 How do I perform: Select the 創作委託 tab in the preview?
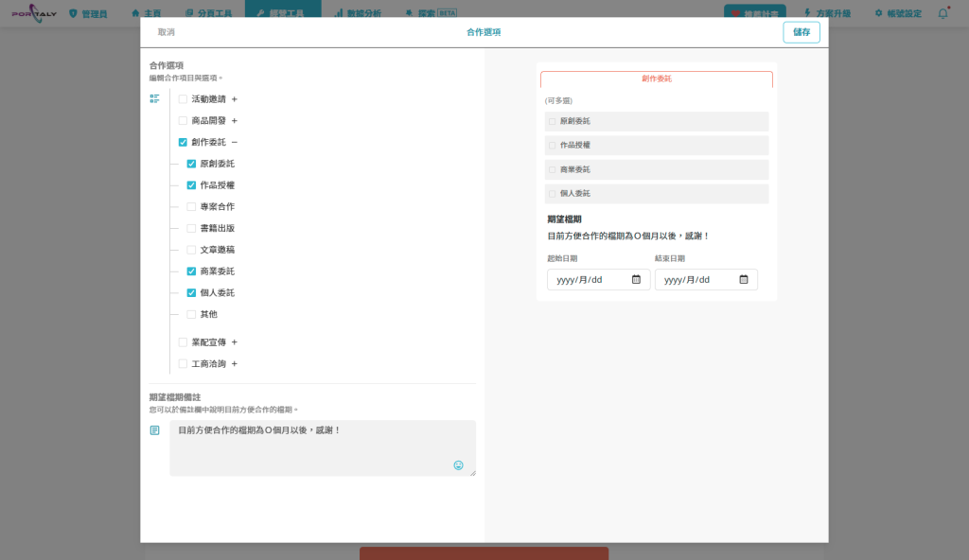pyautogui.click(x=656, y=79)
